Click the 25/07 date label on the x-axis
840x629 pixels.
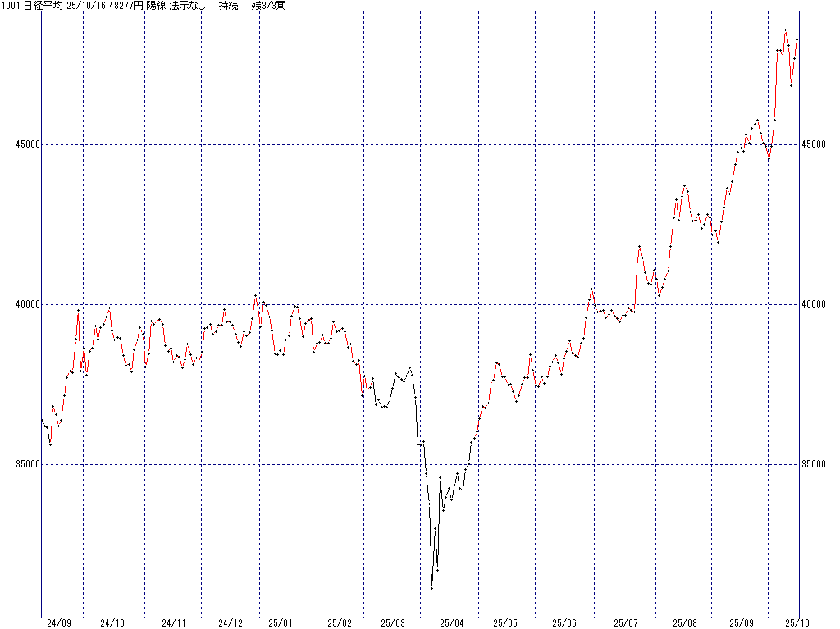pyautogui.click(x=626, y=623)
